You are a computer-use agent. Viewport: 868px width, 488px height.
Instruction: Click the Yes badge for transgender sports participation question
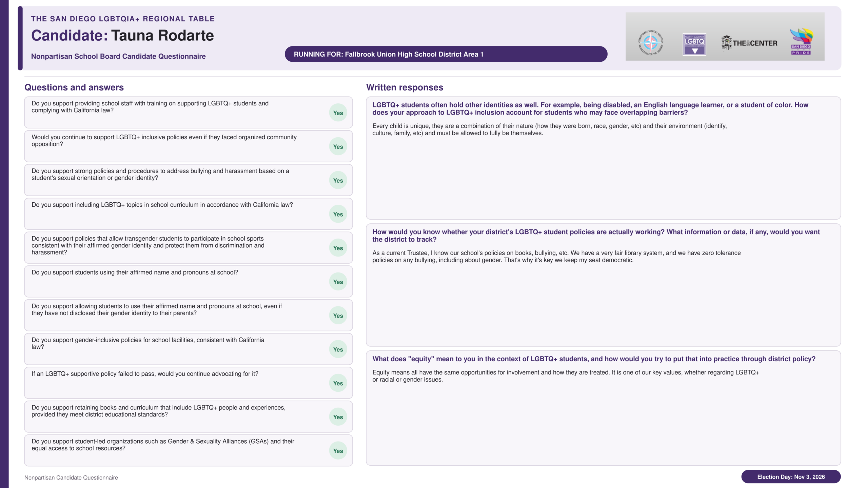[338, 248]
